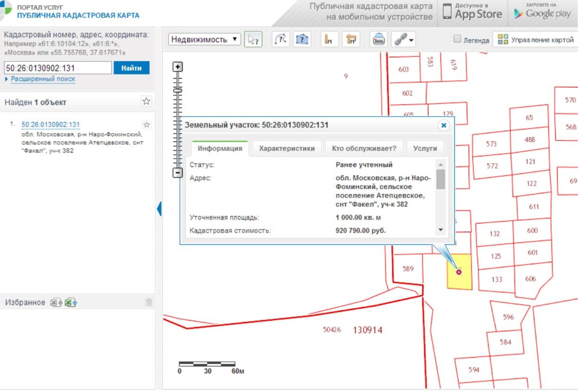The image size is (578, 392).
Task: Select the identify object pointer tool
Action: [253, 40]
